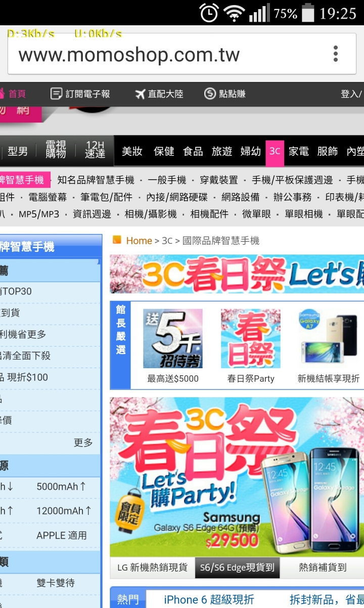The width and height of the screenshot is (364, 608).
Task: Open 資訊週邊 subcategory
Action: (x=92, y=214)
